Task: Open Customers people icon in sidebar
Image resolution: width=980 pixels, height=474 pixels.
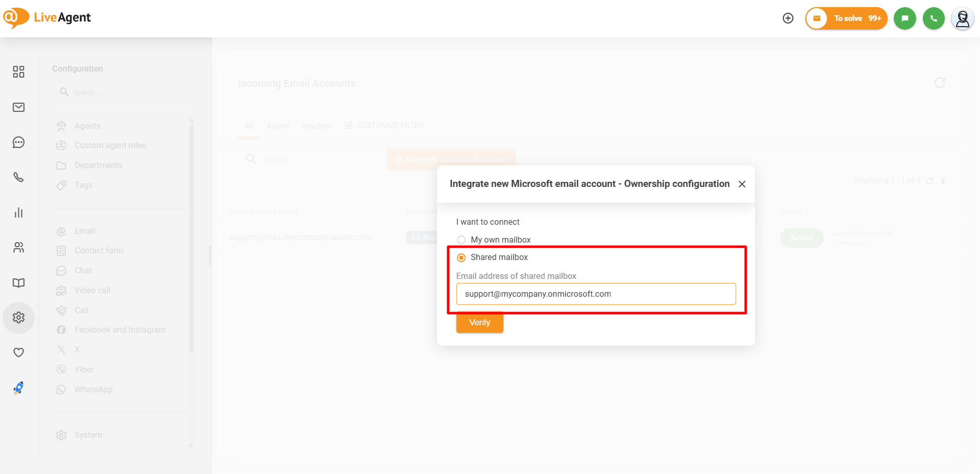Action: (18, 248)
